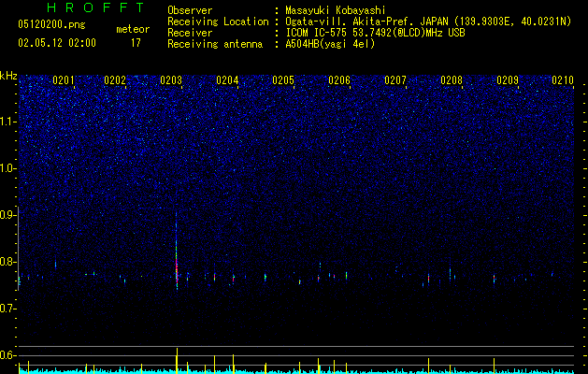Click the 0.7 frequency axis label
This screenshot has height=374, width=588.
[x=8, y=309]
